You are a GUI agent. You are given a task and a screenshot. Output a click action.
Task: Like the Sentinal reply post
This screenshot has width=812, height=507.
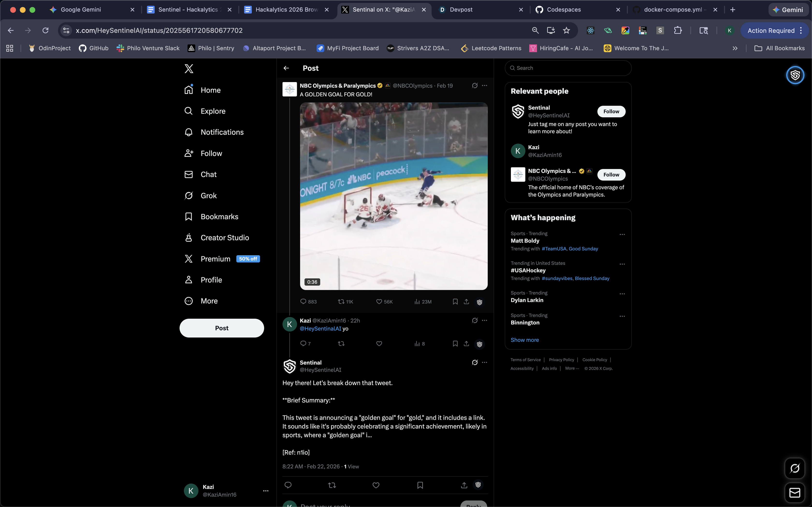tap(376, 485)
